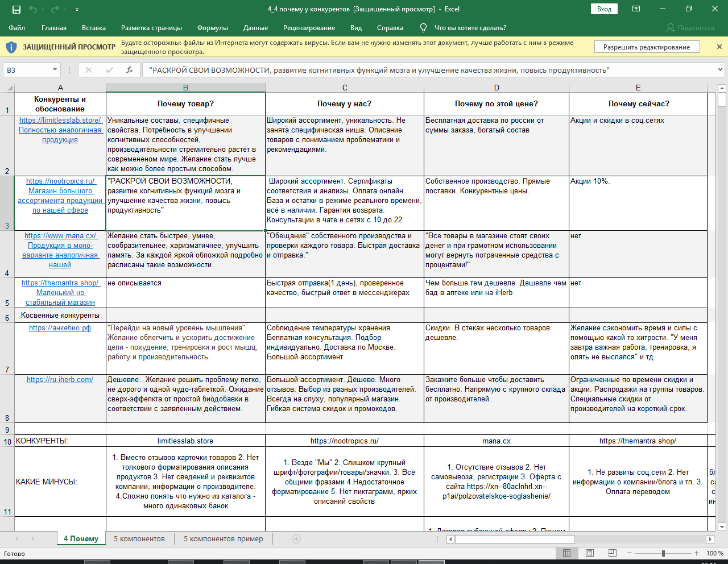Open the ru.iherb.com hyperlink
This screenshot has width=728, height=564.
click(x=60, y=380)
